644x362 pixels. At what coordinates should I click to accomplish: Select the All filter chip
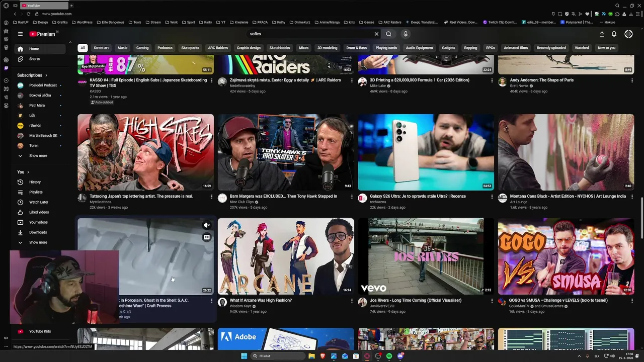[x=83, y=48]
